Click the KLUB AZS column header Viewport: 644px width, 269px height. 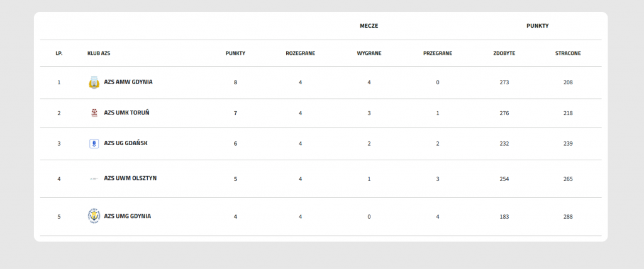pyautogui.click(x=99, y=53)
